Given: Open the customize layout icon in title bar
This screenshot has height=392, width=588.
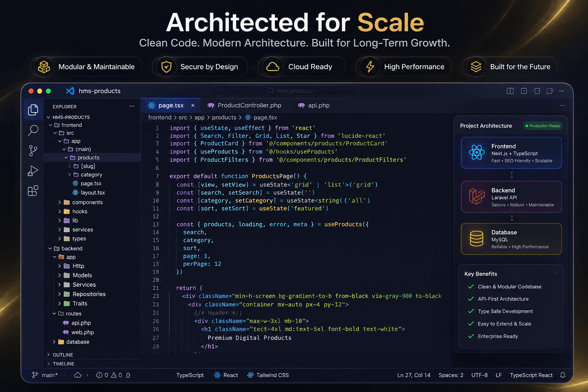Looking at the screenshot, I should (550, 91).
